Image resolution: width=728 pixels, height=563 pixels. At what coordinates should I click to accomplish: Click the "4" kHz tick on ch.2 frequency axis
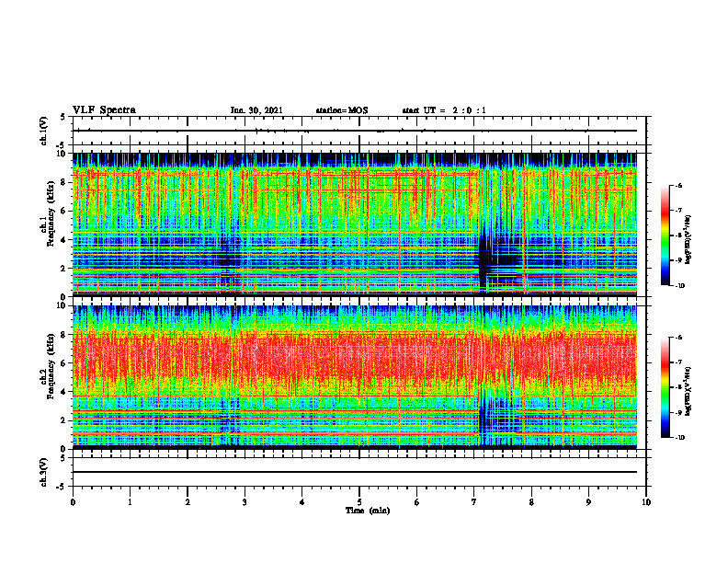click(x=64, y=392)
